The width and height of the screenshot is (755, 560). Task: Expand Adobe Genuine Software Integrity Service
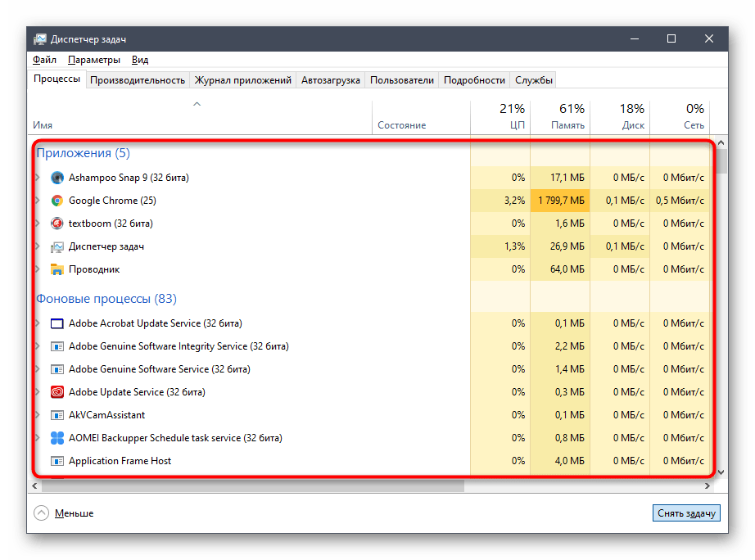pyautogui.click(x=37, y=346)
